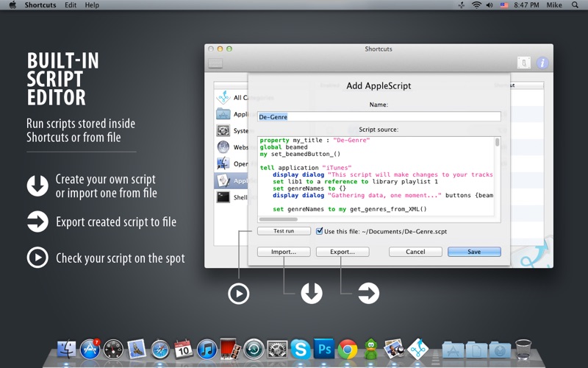
Task: Select the System category icon
Action: [x=223, y=130]
